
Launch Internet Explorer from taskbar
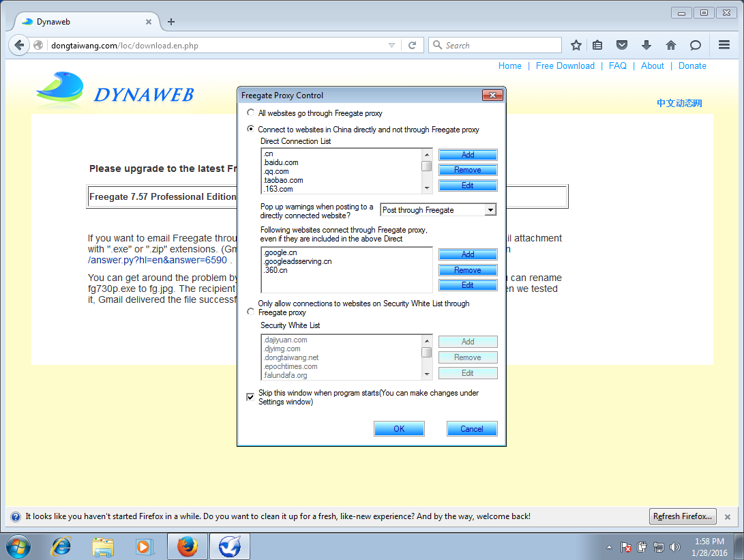[61, 547]
